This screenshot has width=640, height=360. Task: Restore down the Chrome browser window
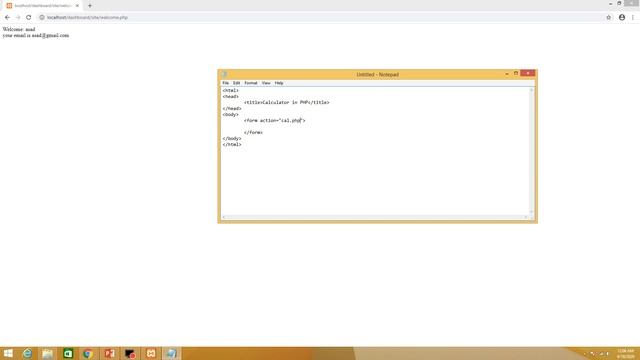pyautogui.click(x=619, y=3)
